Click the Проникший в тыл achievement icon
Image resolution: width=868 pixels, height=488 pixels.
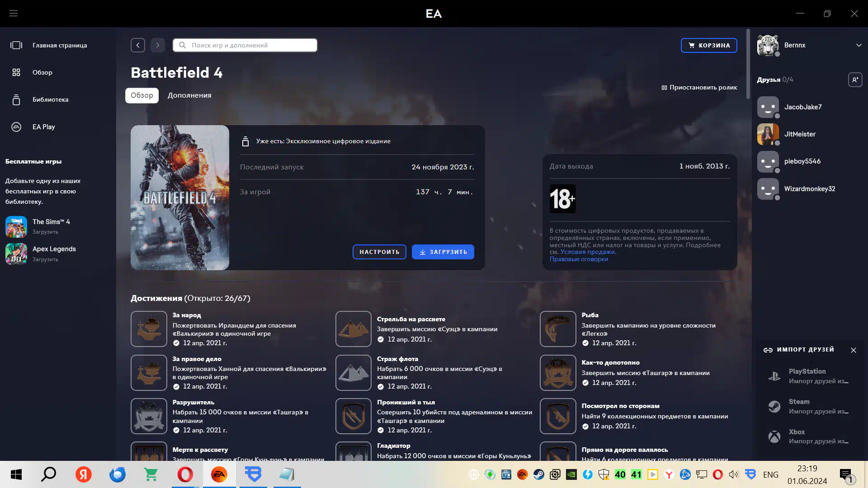[x=354, y=416]
